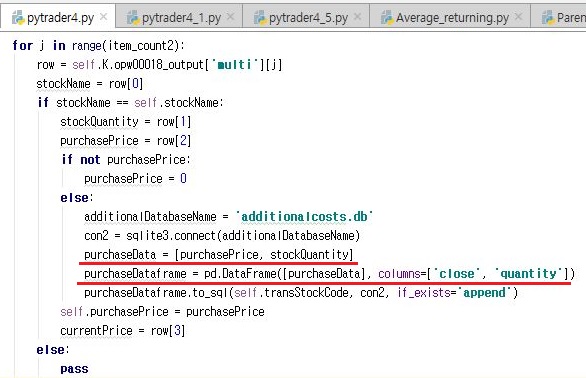The height and width of the screenshot is (378, 586).
Task: Close the Average_returning.py tab
Action: (518, 17)
